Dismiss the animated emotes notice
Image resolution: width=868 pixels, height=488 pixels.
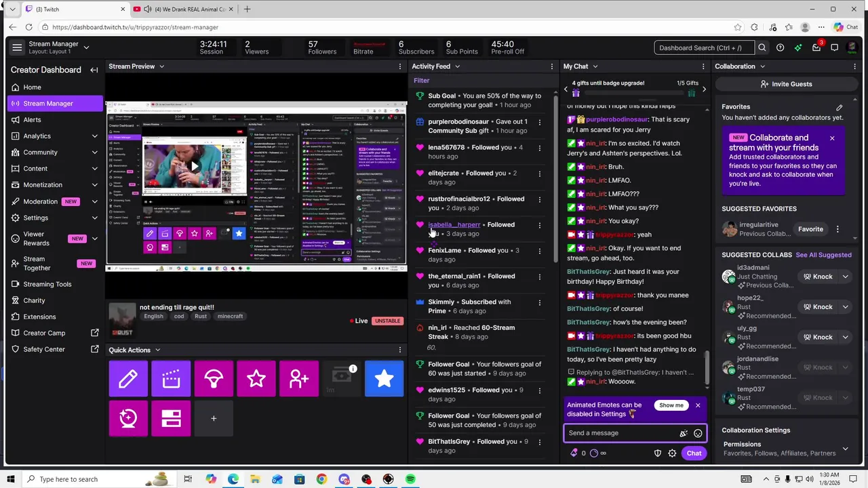pos(698,405)
